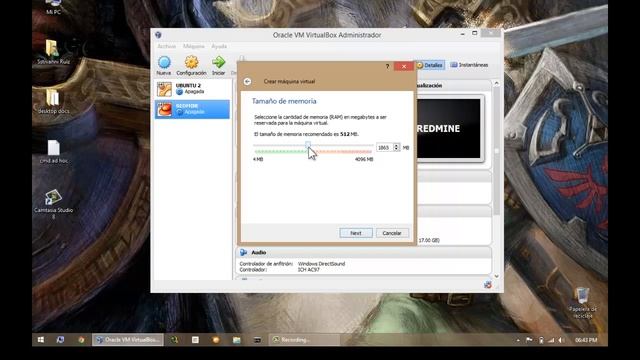Open the Máquina menu
This screenshot has width=640, height=360.
[x=193, y=47]
